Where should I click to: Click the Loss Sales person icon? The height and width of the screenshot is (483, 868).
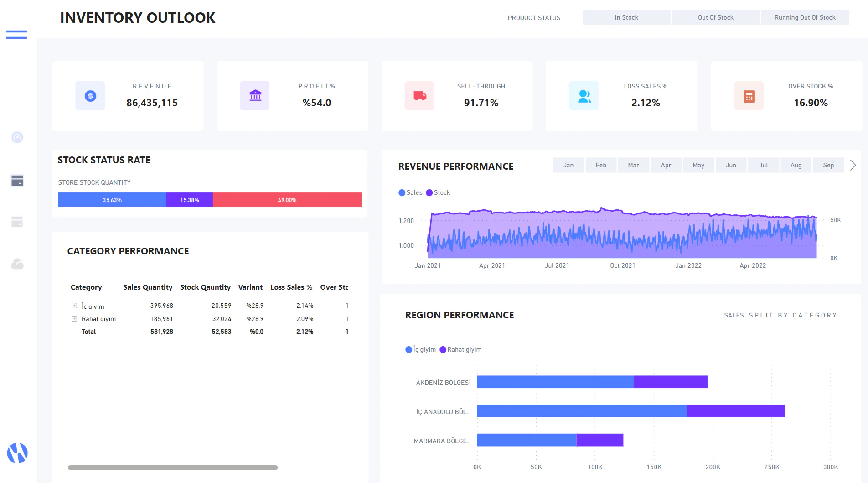[584, 96]
